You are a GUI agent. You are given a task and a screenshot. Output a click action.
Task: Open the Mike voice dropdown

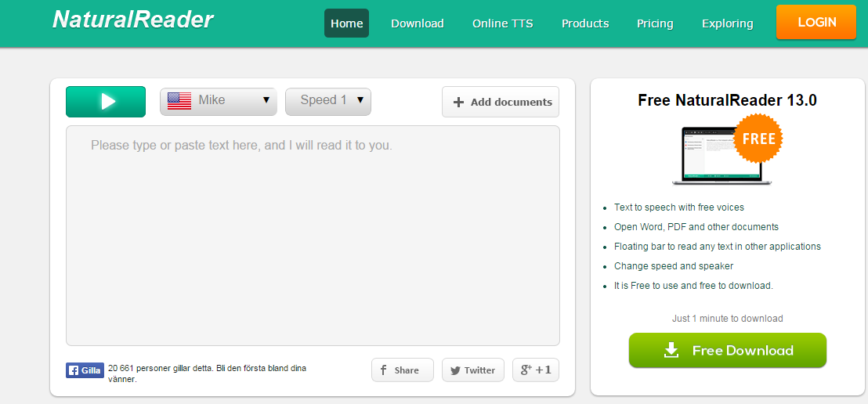pyautogui.click(x=218, y=102)
